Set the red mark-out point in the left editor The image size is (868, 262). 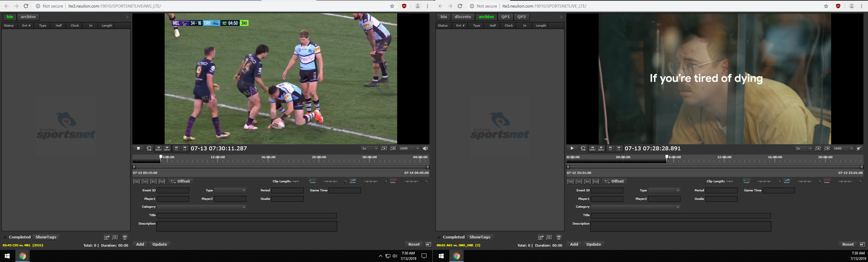pos(393,182)
